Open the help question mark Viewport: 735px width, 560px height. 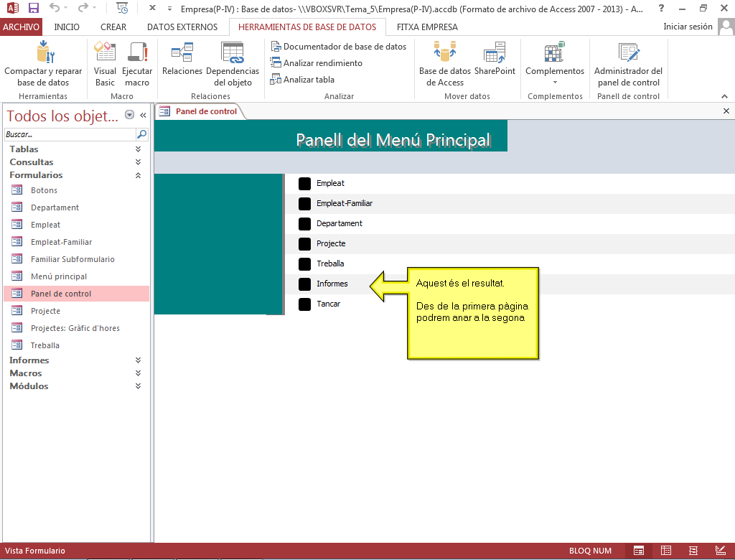661,9
